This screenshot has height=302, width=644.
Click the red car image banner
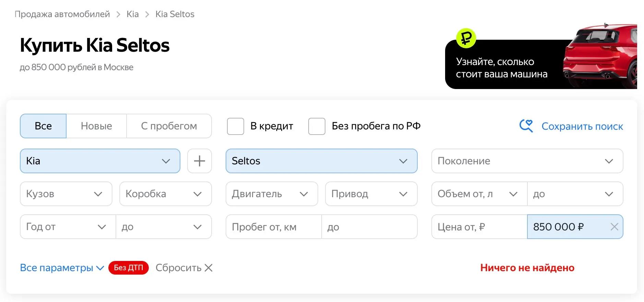click(600, 56)
